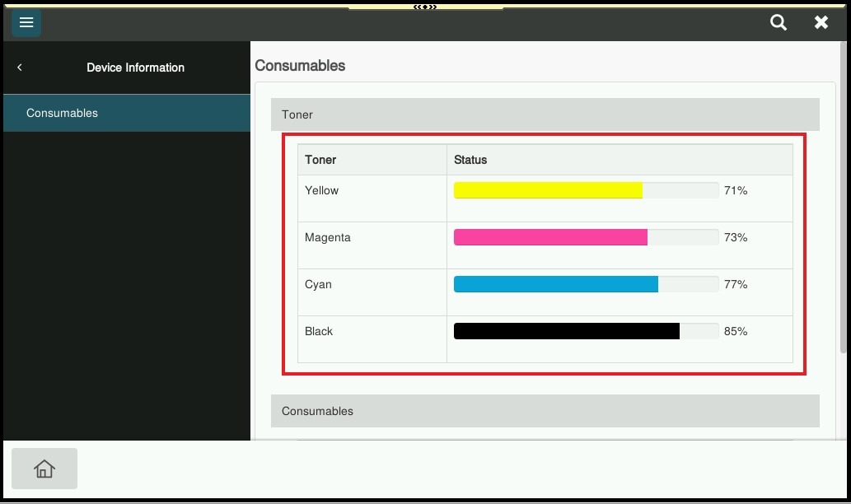
Task: Click the drag handle at top center
Action: [425, 7]
